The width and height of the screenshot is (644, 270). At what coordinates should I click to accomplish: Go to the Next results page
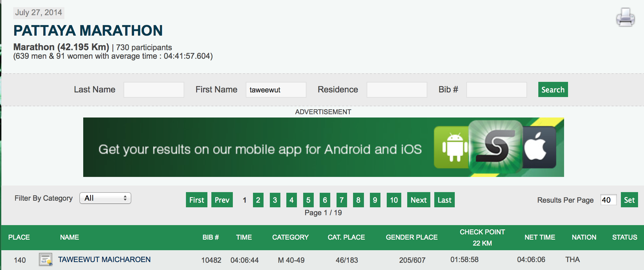click(x=418, y=200)
